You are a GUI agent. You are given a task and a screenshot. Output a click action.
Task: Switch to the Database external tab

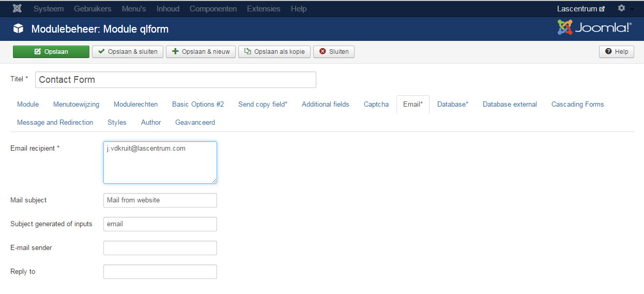510,105
